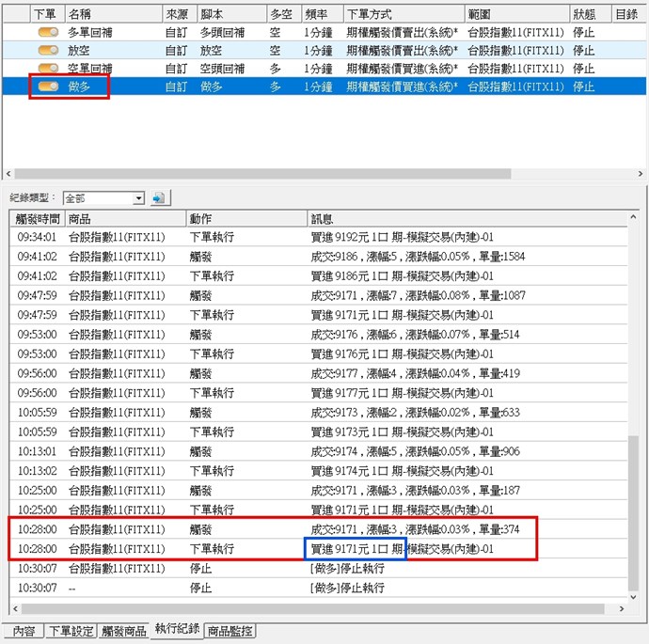This screenshot has width=649, height=644.
Task: Click the strategy list's right scroll arrow
Action: [x=641, y=174]
